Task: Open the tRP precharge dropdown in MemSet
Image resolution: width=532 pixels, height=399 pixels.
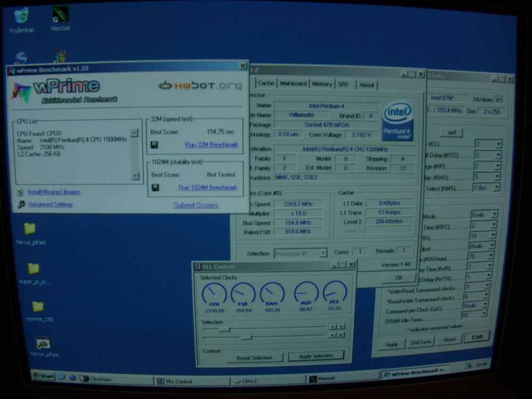Action: point(487,166)
